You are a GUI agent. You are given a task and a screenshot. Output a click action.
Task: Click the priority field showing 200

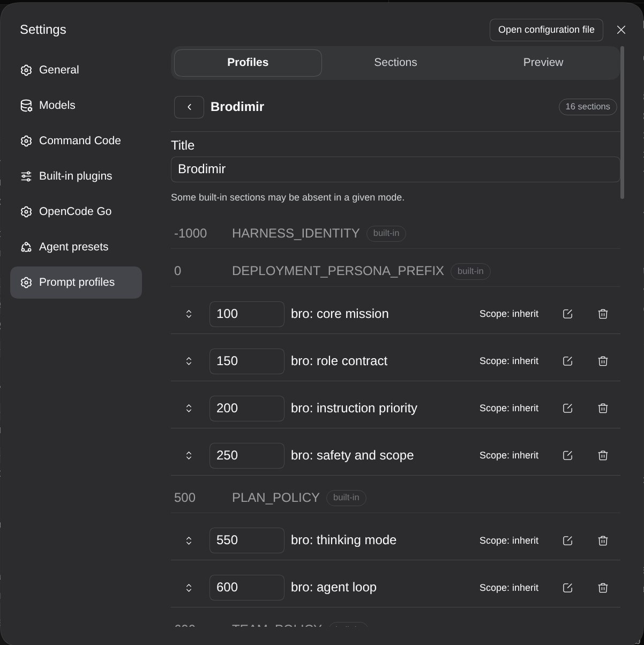247,409
